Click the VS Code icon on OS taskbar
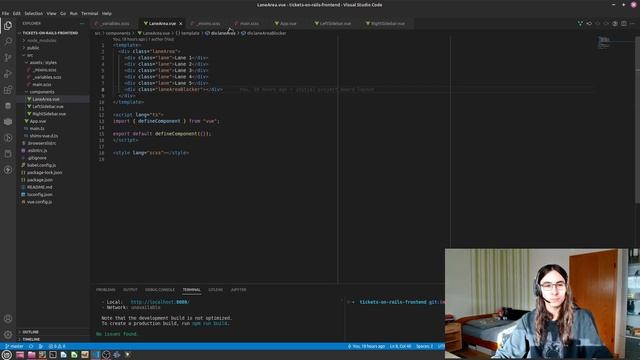640x360 pixels. tap(96, 355)
